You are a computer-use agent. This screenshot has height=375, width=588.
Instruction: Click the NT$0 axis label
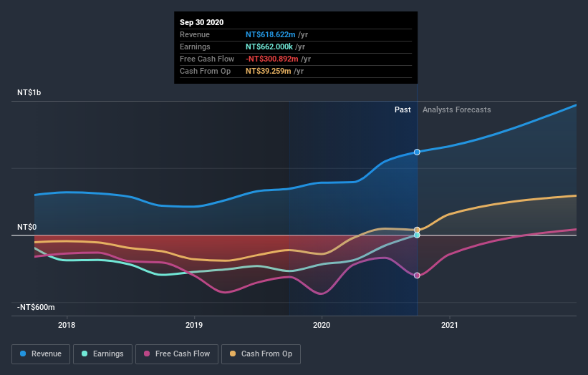click(27, 227)
